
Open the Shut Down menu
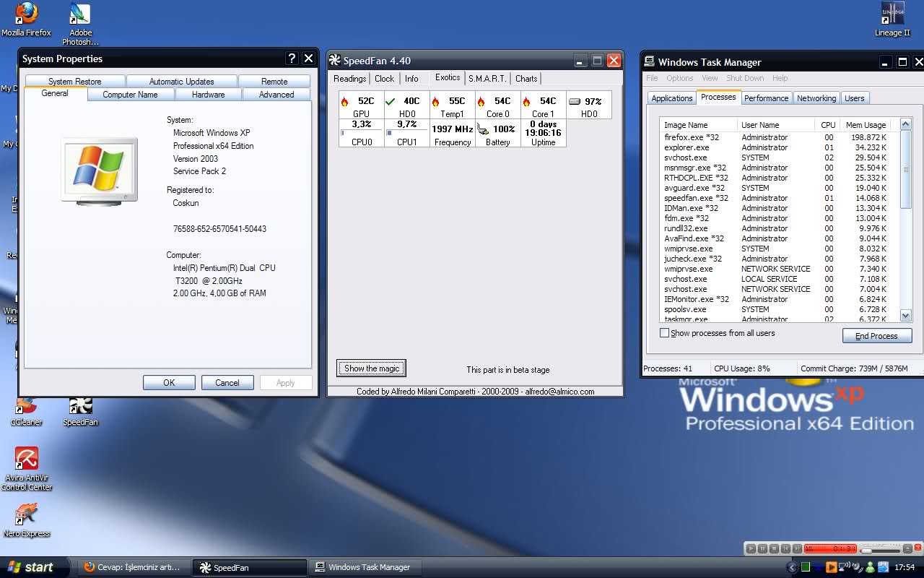pos(745,78)
